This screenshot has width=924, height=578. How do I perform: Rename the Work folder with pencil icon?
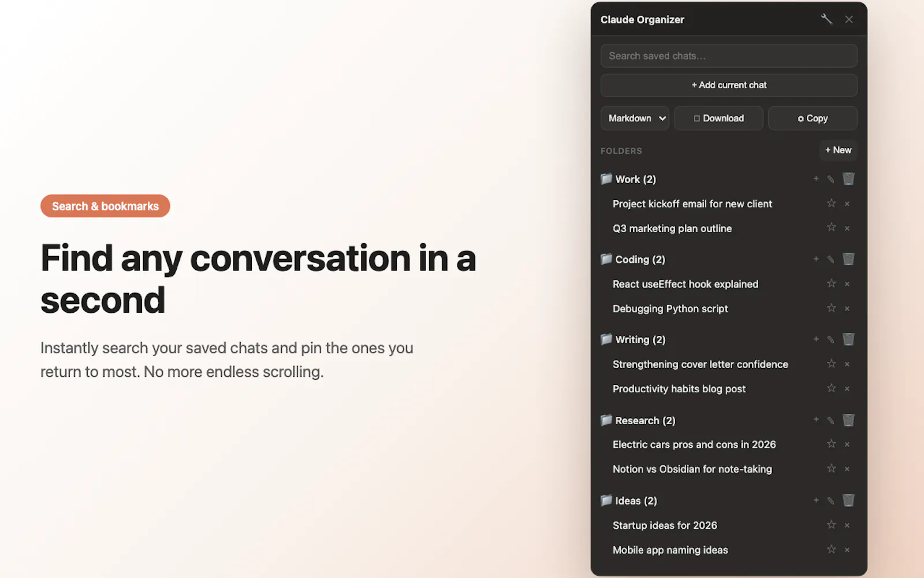point(830,179)
